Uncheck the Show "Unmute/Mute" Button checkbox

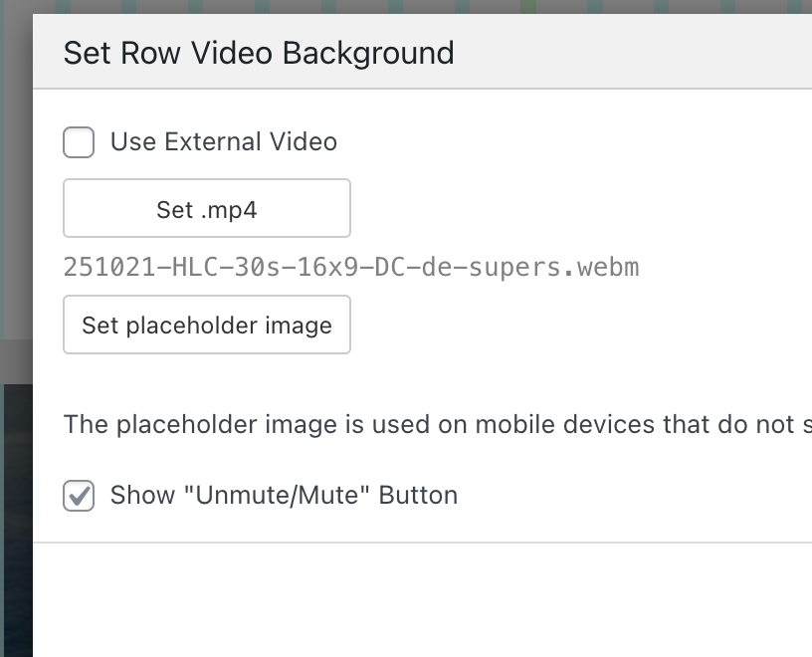tap(79, 496)
